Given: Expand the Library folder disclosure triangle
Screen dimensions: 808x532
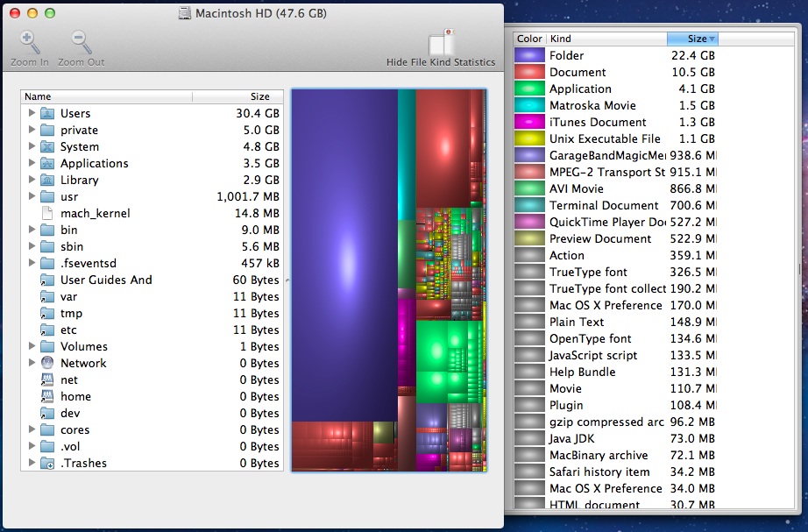Looking at the screenshot, I should coord(32,180).
